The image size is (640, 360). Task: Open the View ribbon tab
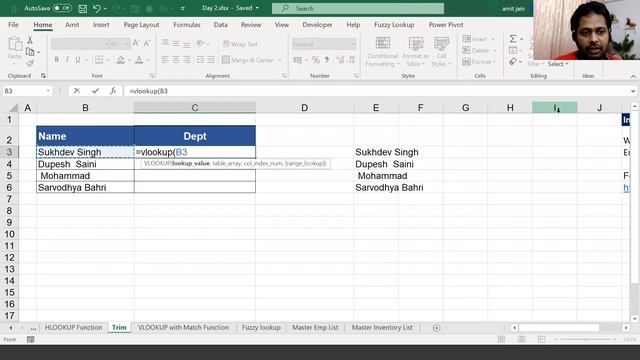pyautogui.click(x=281, y=25)
